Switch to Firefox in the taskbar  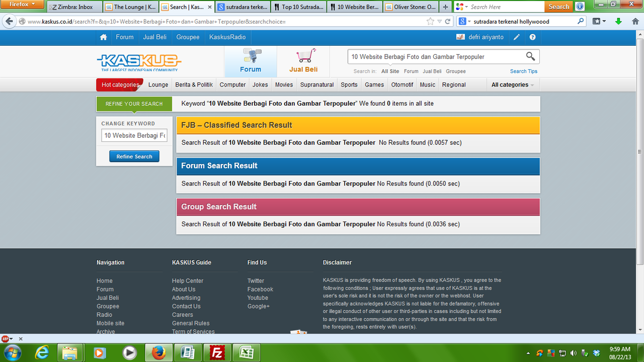point(158,352)
